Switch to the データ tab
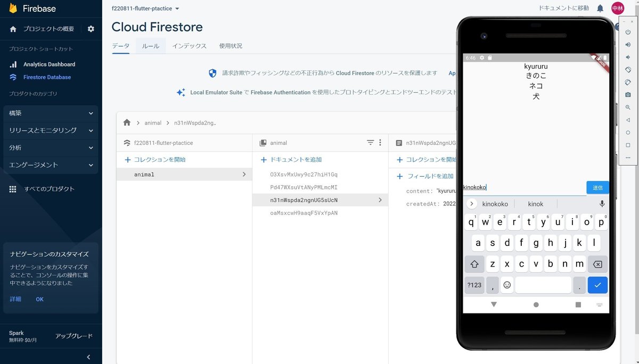Image resolution: width=639 pixels, height=364 pixels. [120, 46]
